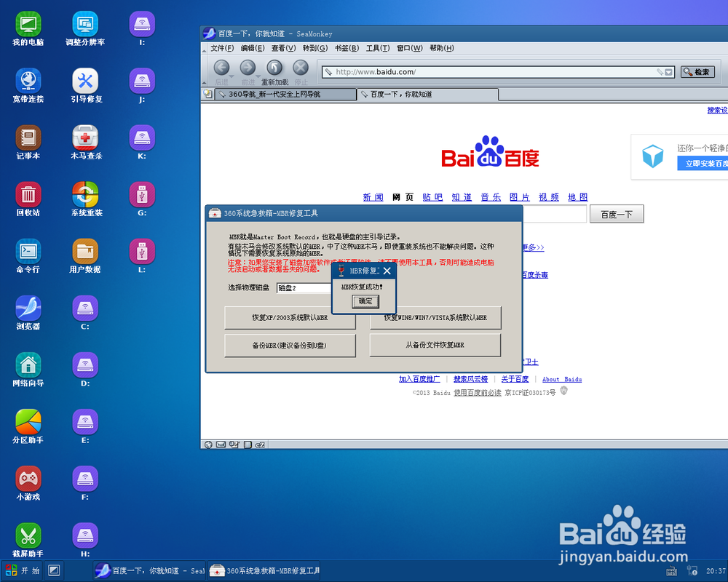Close the MBR修复 popup dialog
The image size is (728, 582).
(387, 271)
